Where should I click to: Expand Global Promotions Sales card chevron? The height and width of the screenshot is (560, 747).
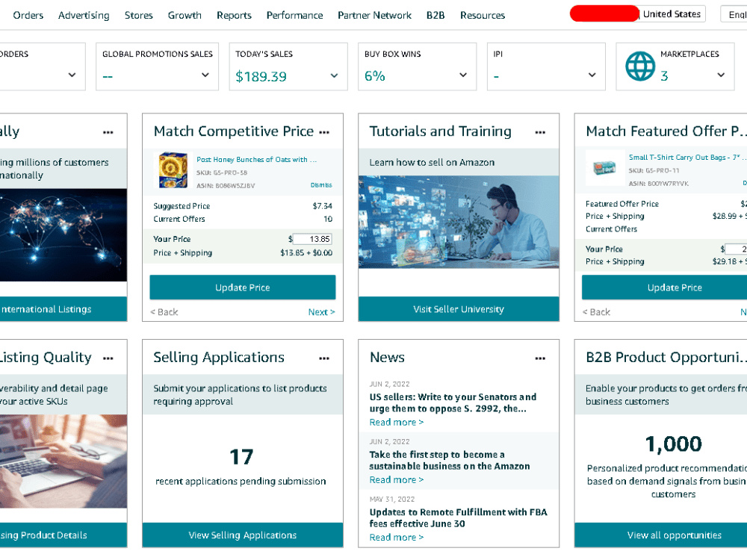point(205,75)
